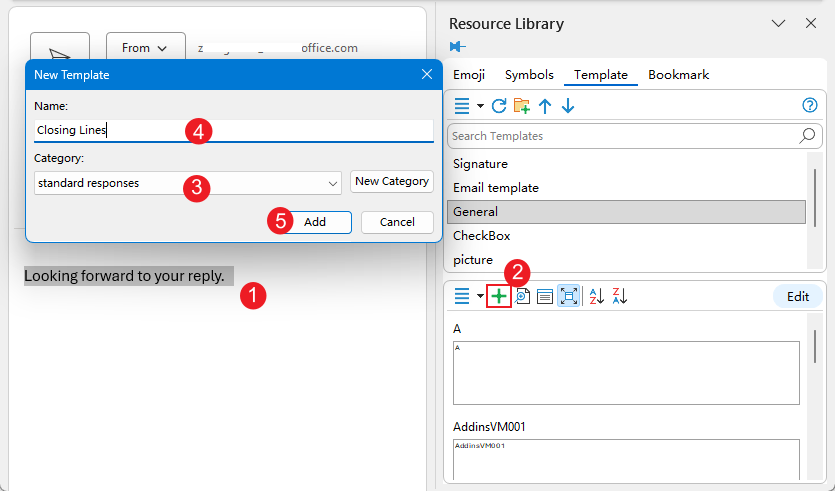Image resolution: width=835 pixels, height=491 pixels.
Task: Click Cancel in New Template dialog
Action: pos(397,222)
